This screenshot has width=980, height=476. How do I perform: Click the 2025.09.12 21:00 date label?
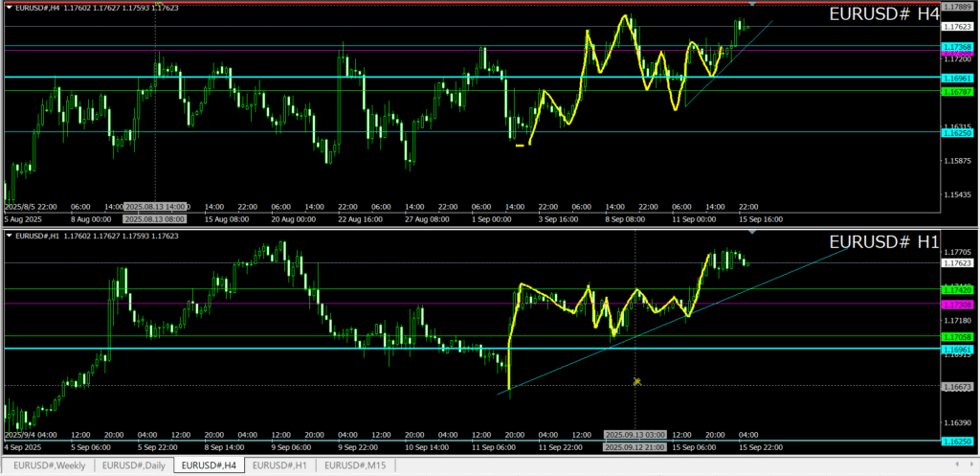point(635,447)
